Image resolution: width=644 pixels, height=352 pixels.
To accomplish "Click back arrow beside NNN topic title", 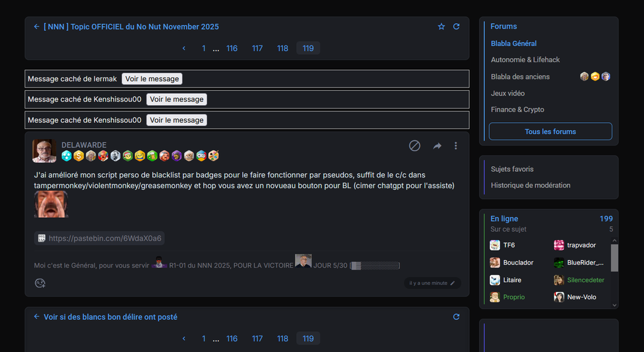I will (x=36, y=26).
